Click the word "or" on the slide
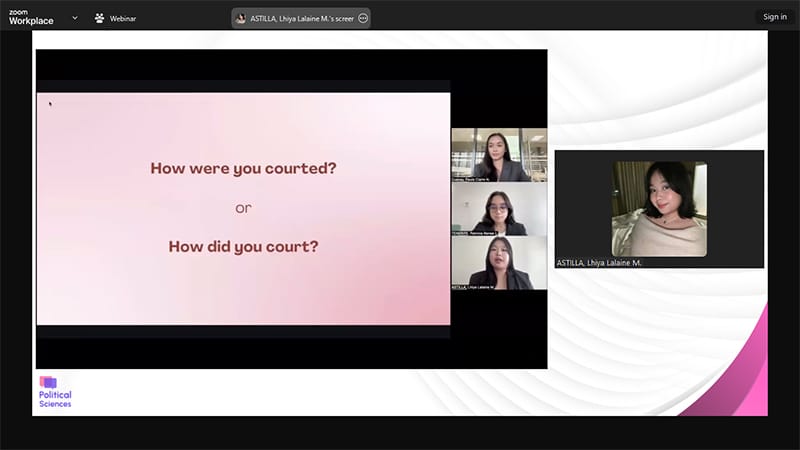Image resolution: width=800 pixels, height=450 pixels. [243, 208]
